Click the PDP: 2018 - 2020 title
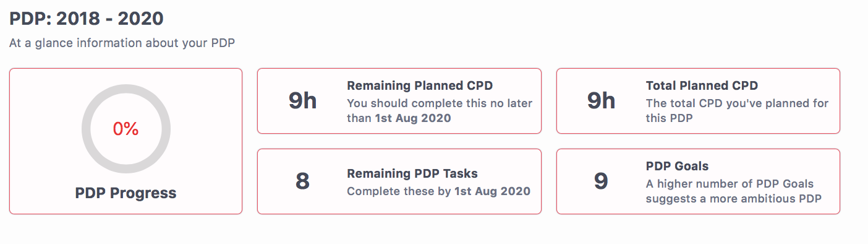The width and height of the screenshot is (868, 244). tap(87, 19)
